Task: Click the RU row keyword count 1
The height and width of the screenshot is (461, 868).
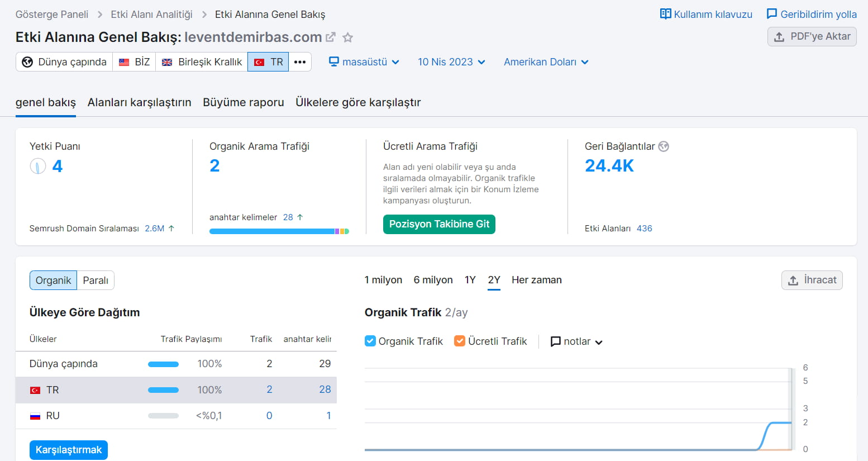Action: click(x=328, y=415)
